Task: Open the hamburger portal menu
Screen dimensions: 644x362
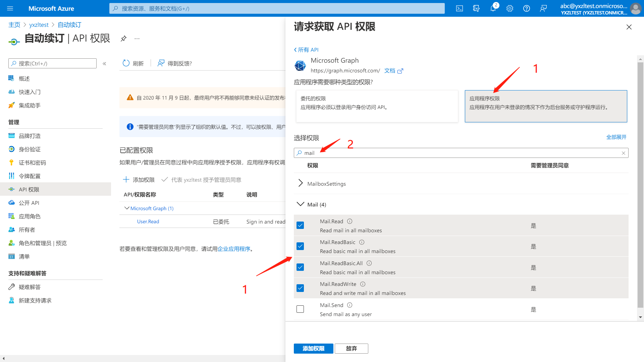Action: point(10,8)
